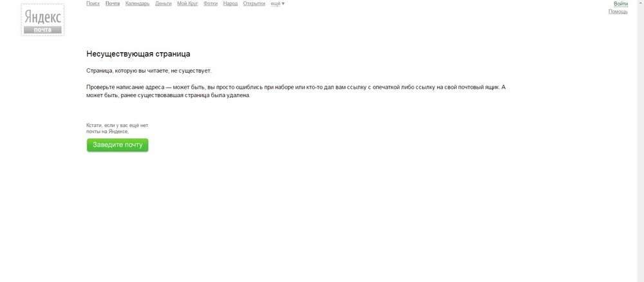Open the Помощь help link
The height and width of the screenshot is (282, 644).
click(618, 12)
